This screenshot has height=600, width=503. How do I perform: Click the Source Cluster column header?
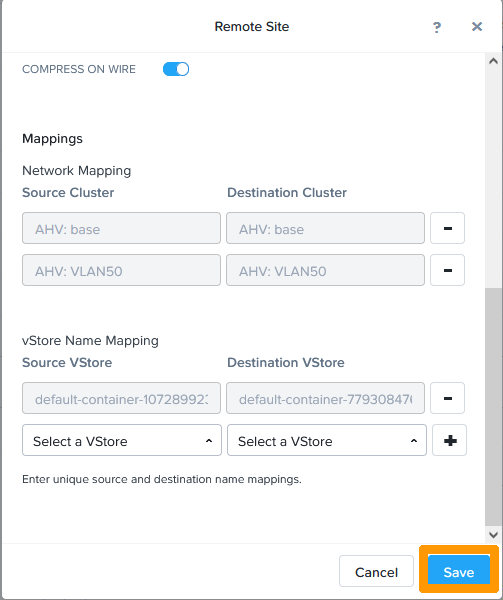[68, 192]
